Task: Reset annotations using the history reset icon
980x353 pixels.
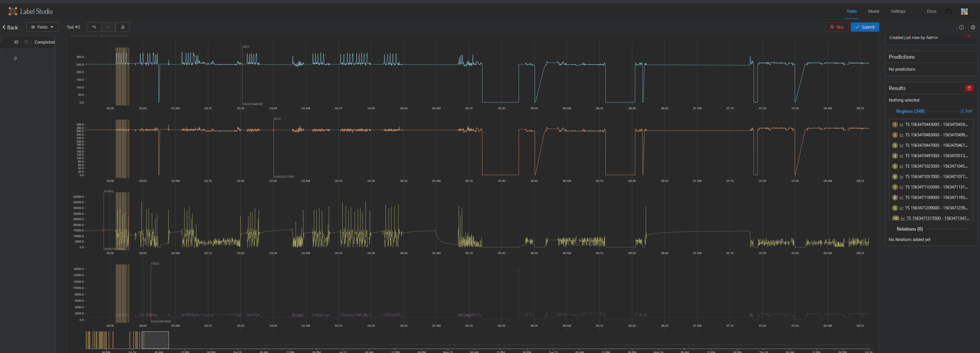Action: click(x=122, y=27)
